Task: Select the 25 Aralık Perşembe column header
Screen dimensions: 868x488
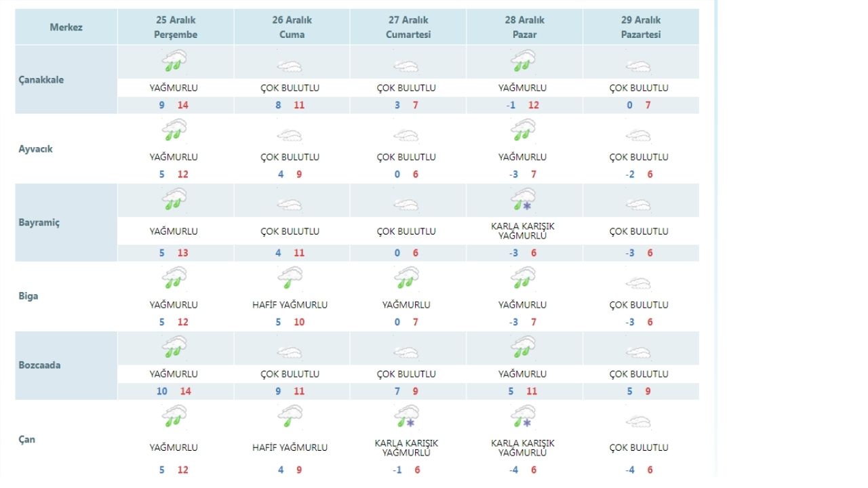Action: pos(176,27)
